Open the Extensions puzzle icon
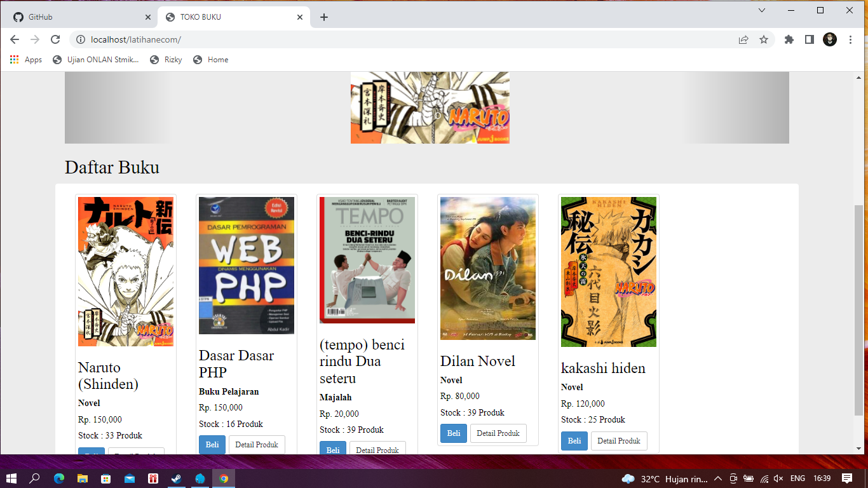Viewport: 868px width, 488px height. 789,39
